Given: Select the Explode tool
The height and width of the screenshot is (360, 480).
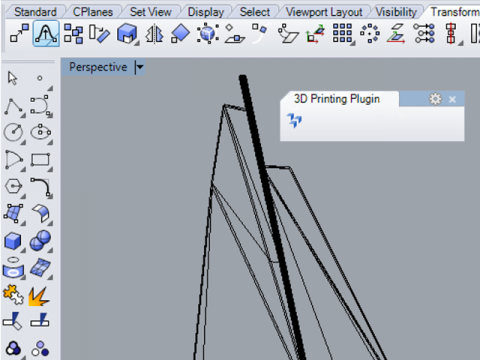Looking at the screenshot, I should [39, 296].
